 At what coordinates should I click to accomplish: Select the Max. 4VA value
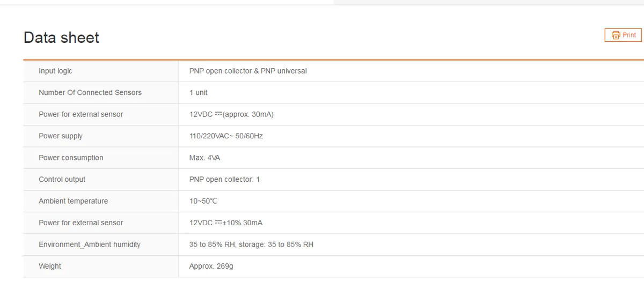tap(204, 158)
